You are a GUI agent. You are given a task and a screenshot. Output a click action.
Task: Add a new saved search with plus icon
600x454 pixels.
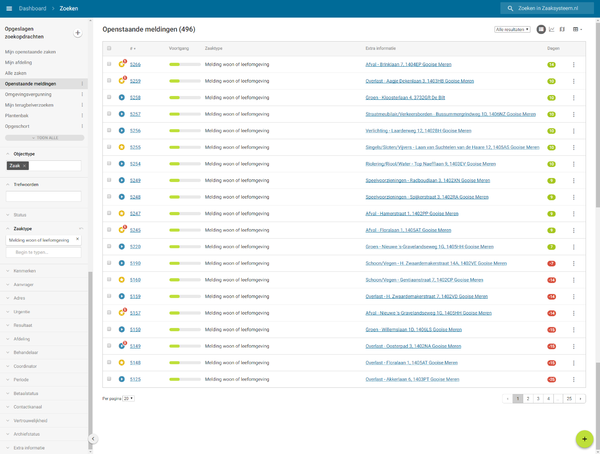(x=78, y=33)
